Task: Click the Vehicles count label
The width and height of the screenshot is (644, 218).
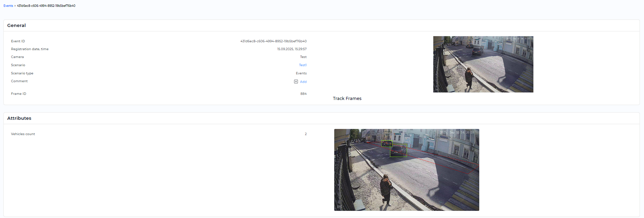Action: click(x=23, y=134)
